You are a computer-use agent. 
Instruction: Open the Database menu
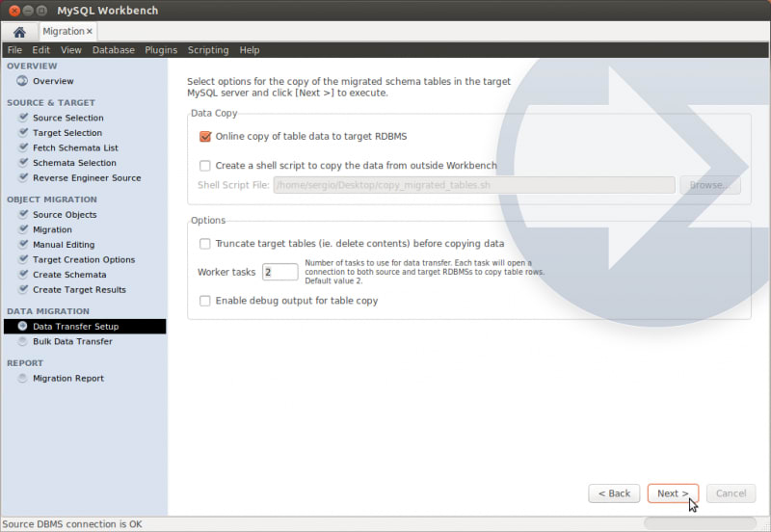tap(114, 50)
